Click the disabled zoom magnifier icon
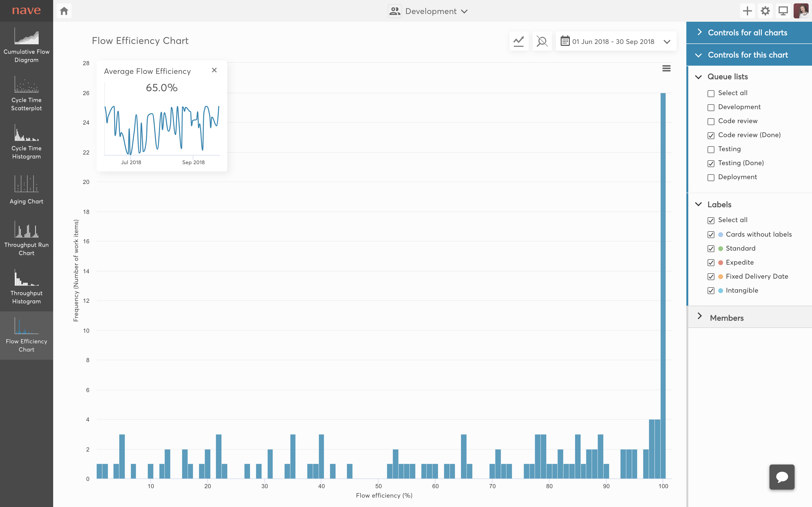The width and height of the screenshot is (812, 507). [x=542, y=41]
